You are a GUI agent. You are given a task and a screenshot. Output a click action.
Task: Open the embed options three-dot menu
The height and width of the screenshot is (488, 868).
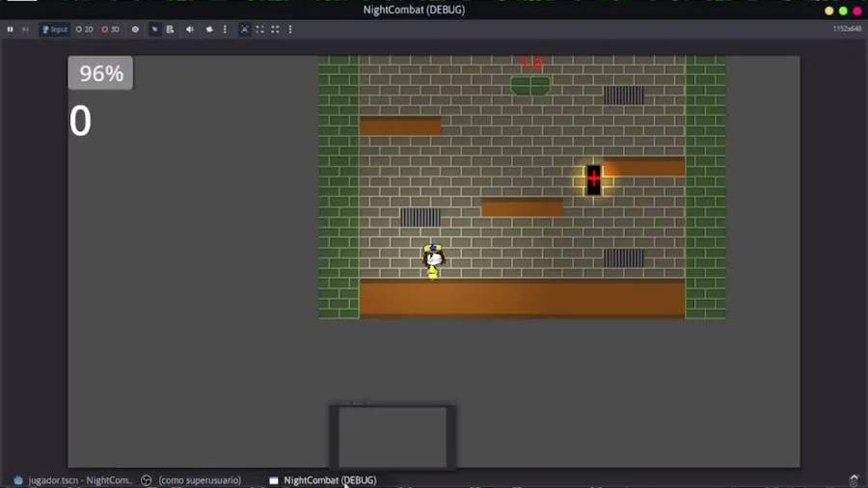tap(290, 29)
